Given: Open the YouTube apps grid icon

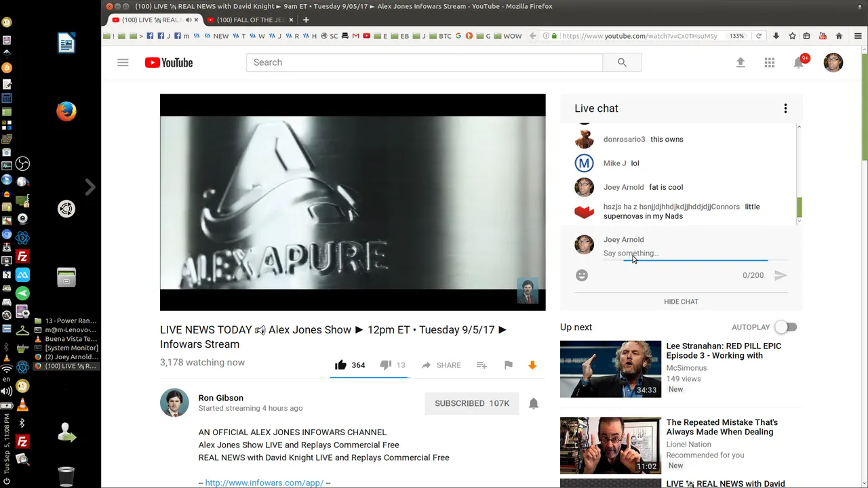Looking at the screenshot, I should point(769,62).
